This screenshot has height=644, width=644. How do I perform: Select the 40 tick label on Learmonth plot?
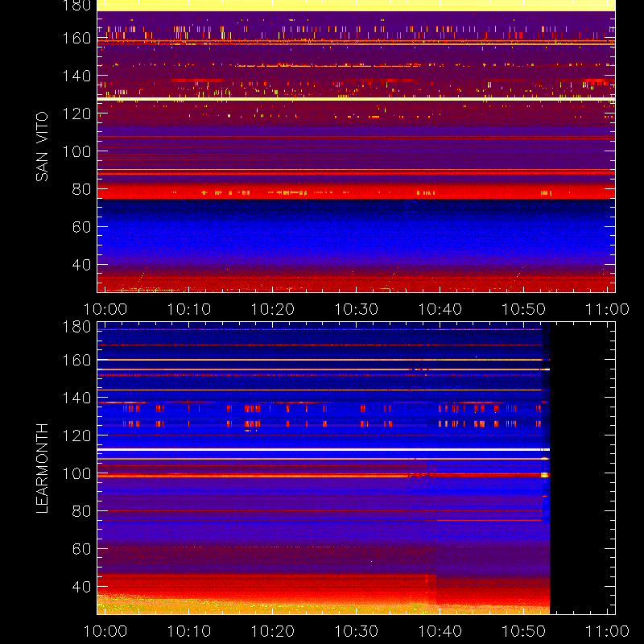click(x=81, y=587)
